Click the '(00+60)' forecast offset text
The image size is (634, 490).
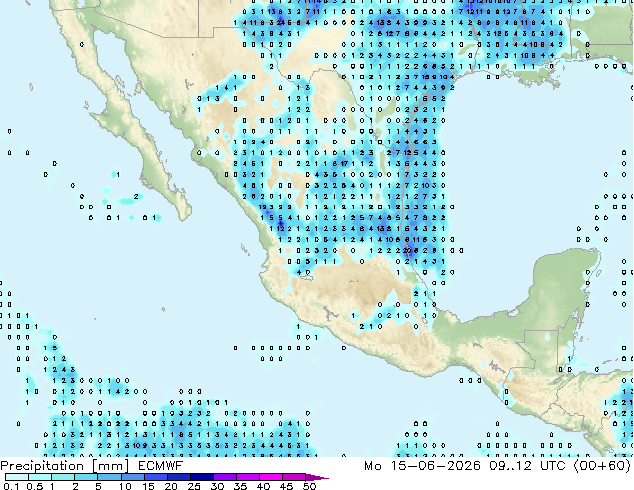[602, 466]
